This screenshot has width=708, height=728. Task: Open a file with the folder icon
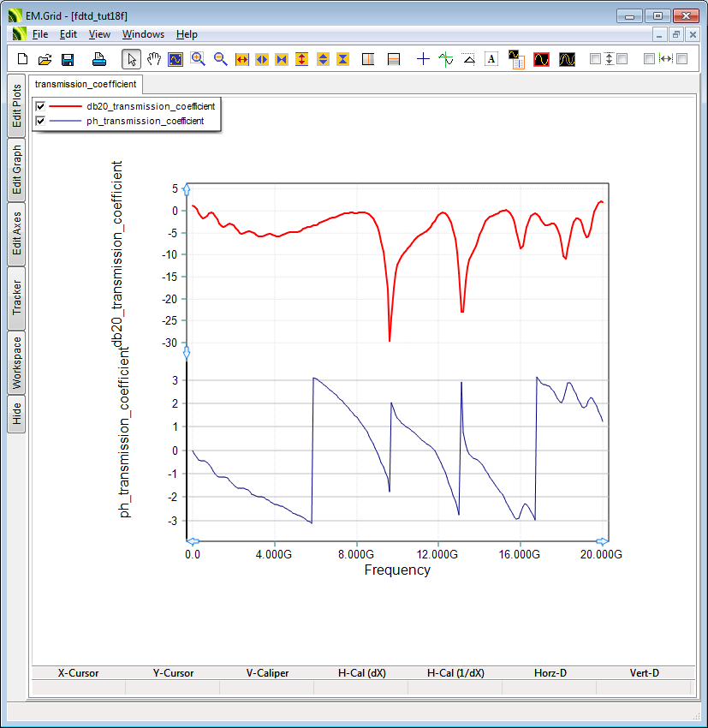click(x=45, y=59)
